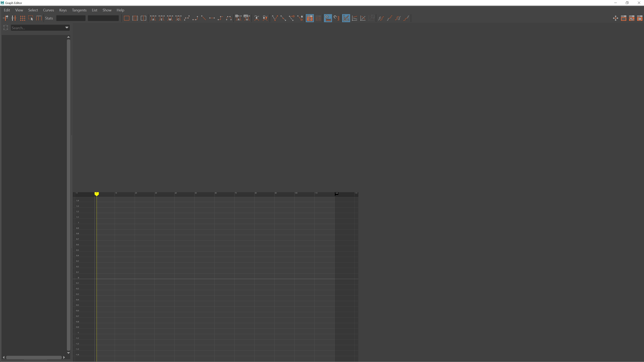
Task: Open the Tangents menu
Action: [x=79, y=10]
